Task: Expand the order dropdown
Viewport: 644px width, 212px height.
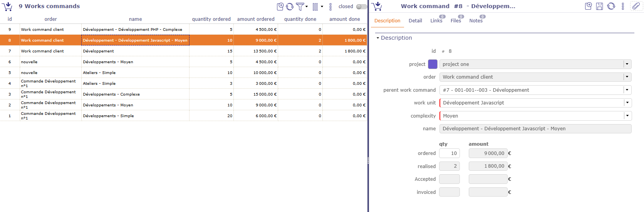Action: tap(627, 77)
